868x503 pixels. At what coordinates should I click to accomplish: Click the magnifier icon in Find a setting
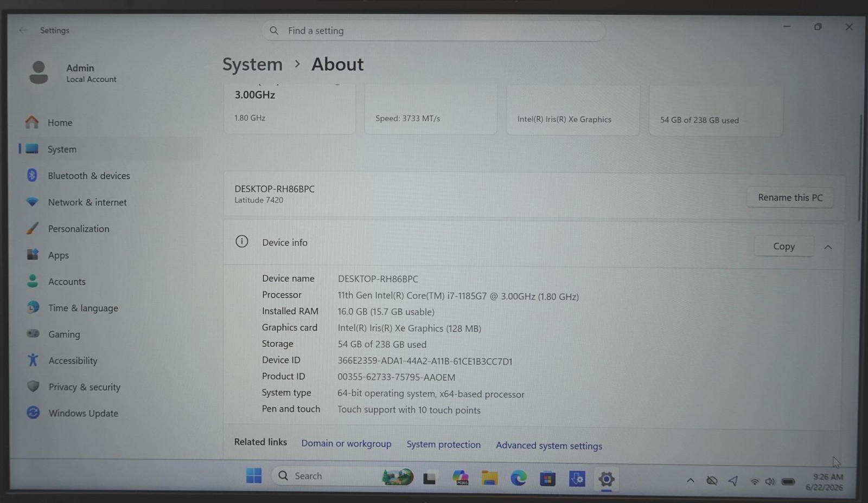274,31
